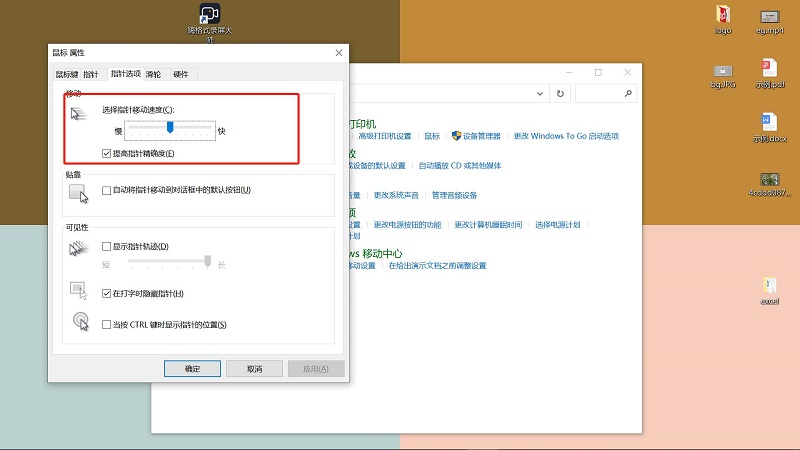Switch to the 鼠标键 tab
The image size is (800, 450).
tap(66, 74)
